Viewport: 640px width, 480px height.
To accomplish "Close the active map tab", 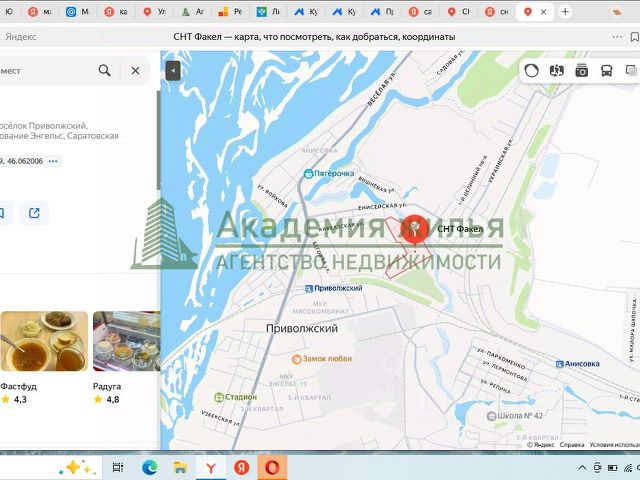I will point(543,12).
